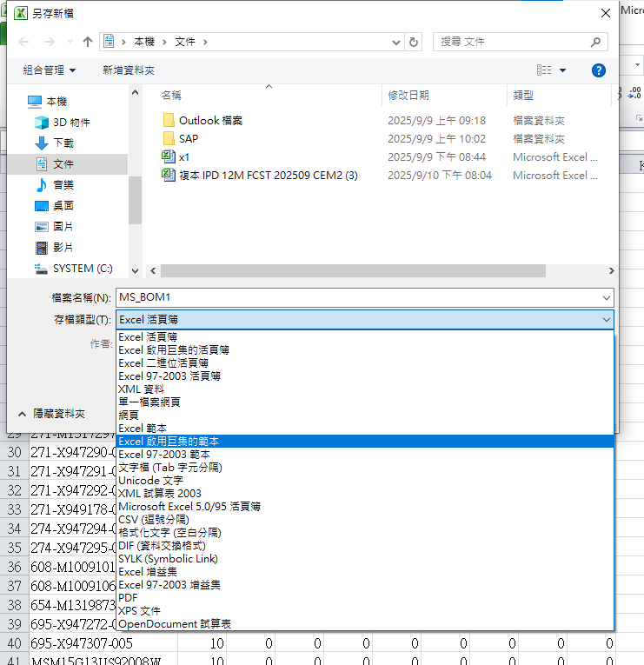Open SYSTEM (C:) drive in sidebar
Screen dimensions: 644x665
click(83, 269)
